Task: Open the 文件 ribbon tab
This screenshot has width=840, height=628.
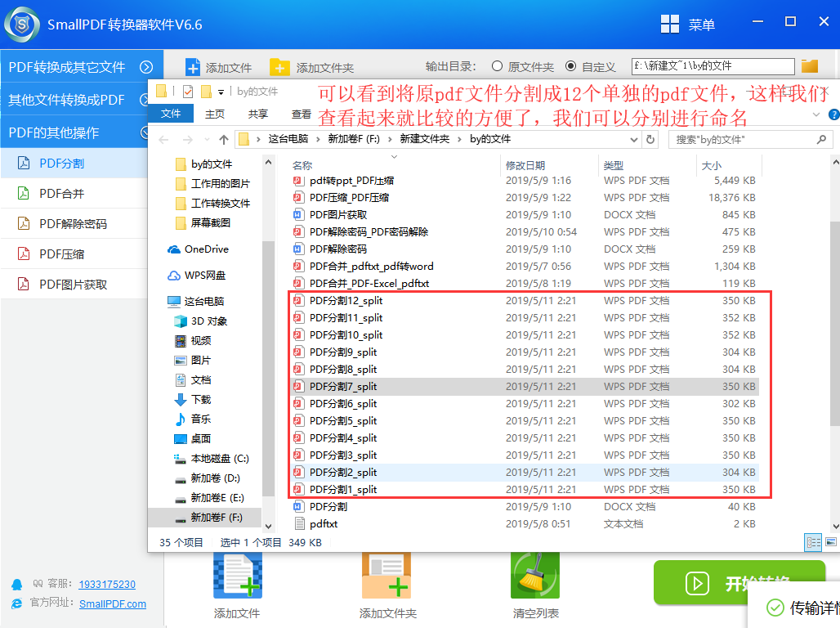Action: [x=171, y=114]
